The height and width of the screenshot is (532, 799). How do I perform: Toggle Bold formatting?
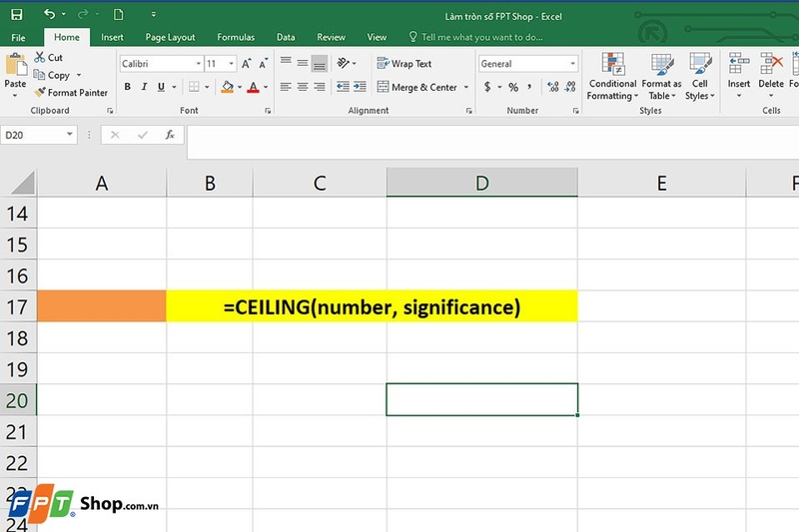[x=128, y=87]
